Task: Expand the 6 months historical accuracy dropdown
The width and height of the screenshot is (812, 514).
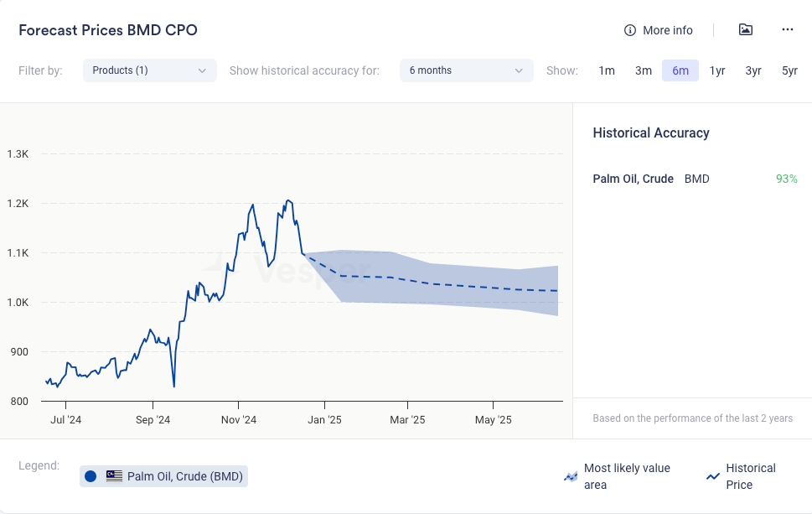Action: [466, 70]
